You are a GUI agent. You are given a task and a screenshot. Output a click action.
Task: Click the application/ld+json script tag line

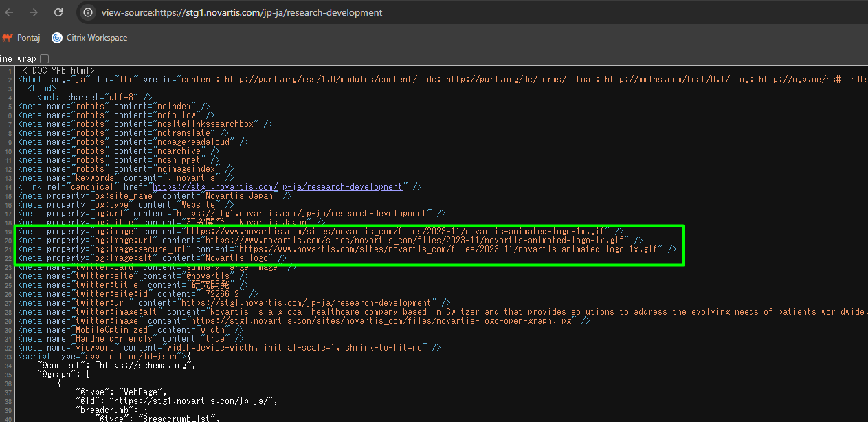click(x=103, y=356)
